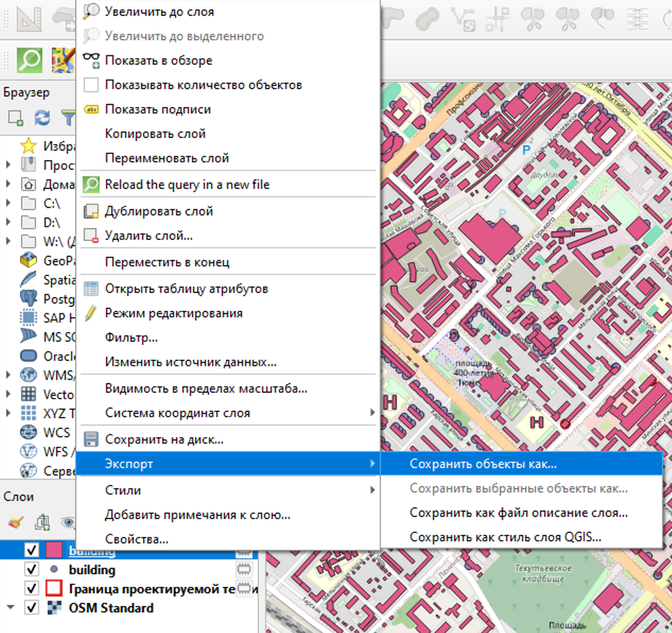
Task: Refresh the Browser panel
Action: pyautogui.click(x=42, y=118)
